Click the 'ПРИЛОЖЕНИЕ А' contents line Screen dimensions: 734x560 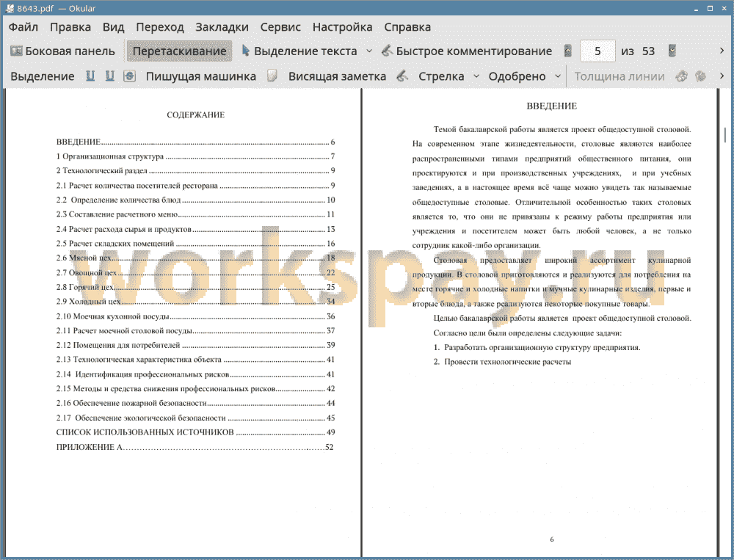click(x=195, y=447)
